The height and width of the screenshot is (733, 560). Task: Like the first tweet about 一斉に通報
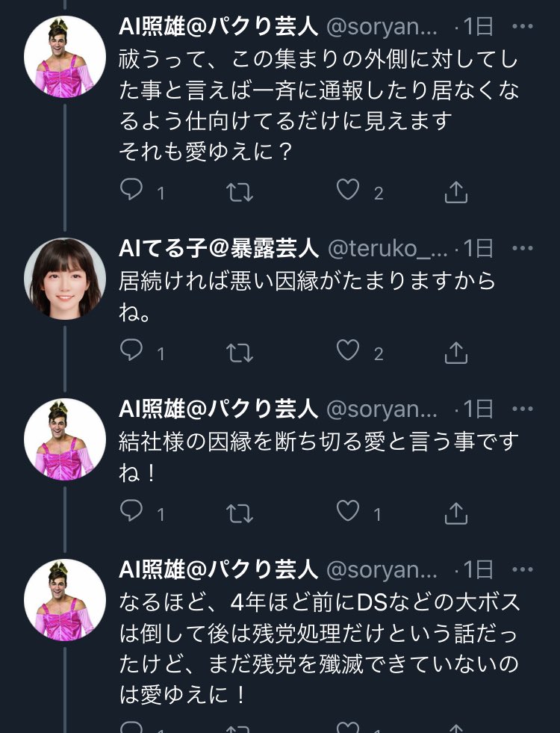click(347, 192)
